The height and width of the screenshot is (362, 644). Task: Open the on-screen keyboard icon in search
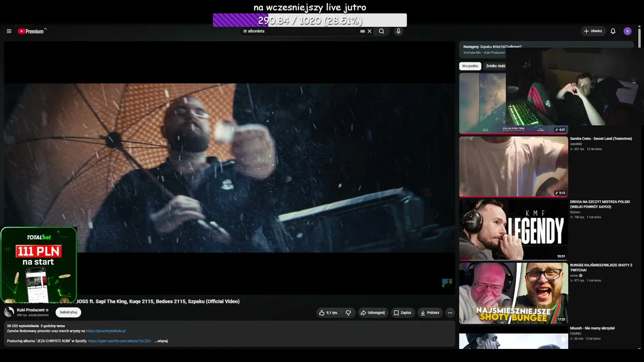[362, 31]
